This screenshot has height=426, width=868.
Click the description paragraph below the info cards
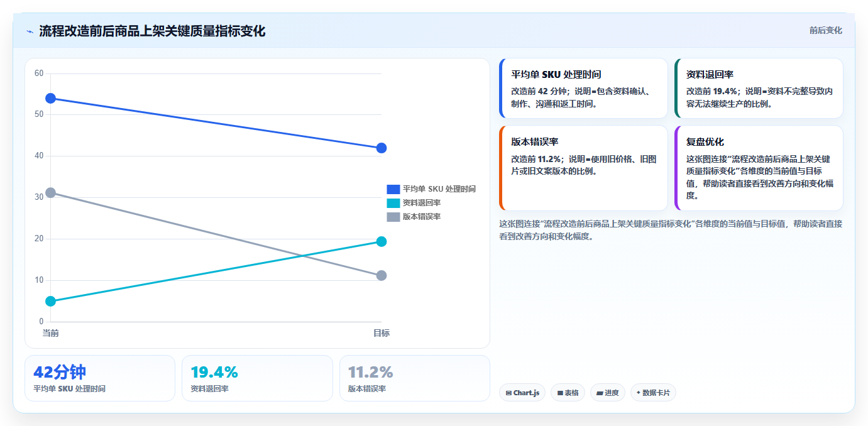(x=671, y=230)
